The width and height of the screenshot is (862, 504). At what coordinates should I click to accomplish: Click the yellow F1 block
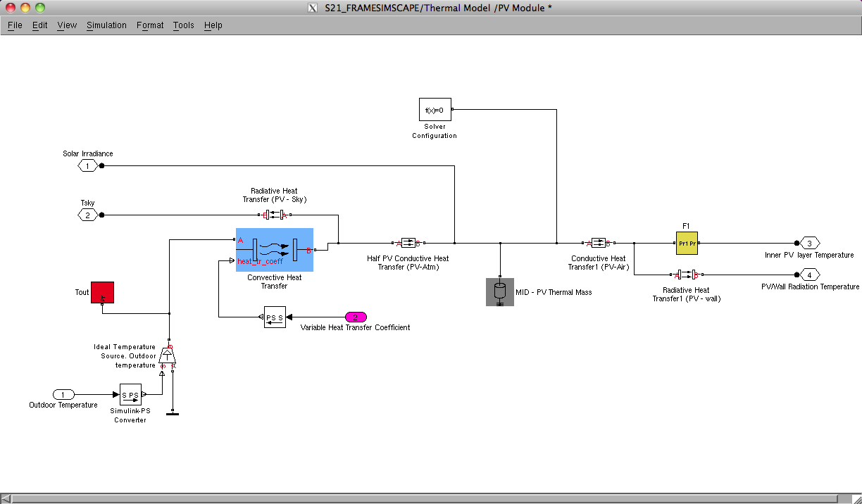click(687, 243)
